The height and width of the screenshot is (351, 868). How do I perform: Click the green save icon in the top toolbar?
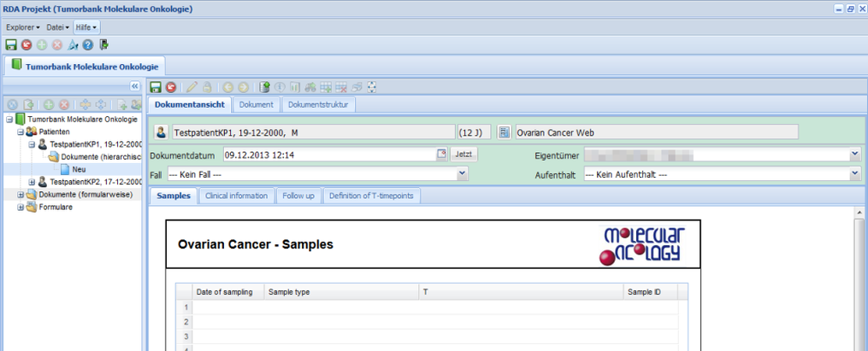(x=11, y=44)
